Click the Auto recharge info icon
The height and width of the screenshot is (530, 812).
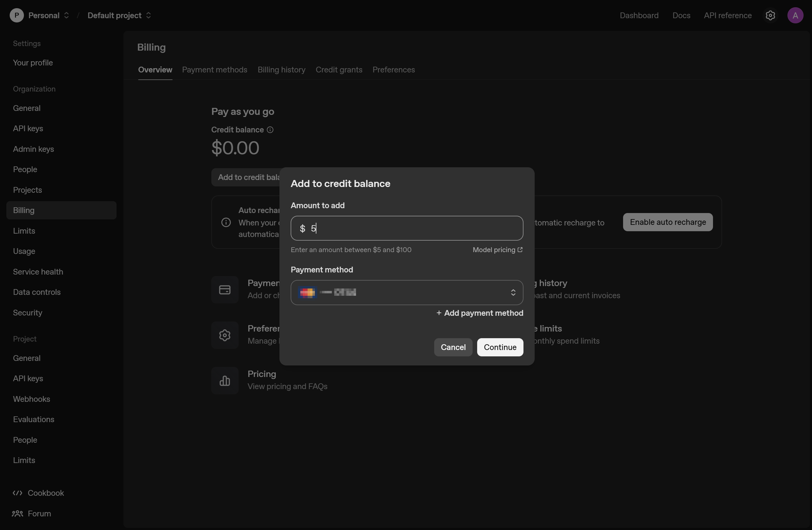point(226,222)
